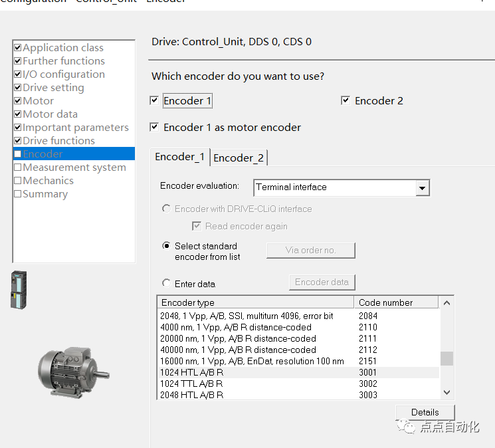Image resolution: width=495 pixels, height=448 pixels.
Task: Click code number 2084 cell
Action: pyautogui.click(x=368, y=316)
